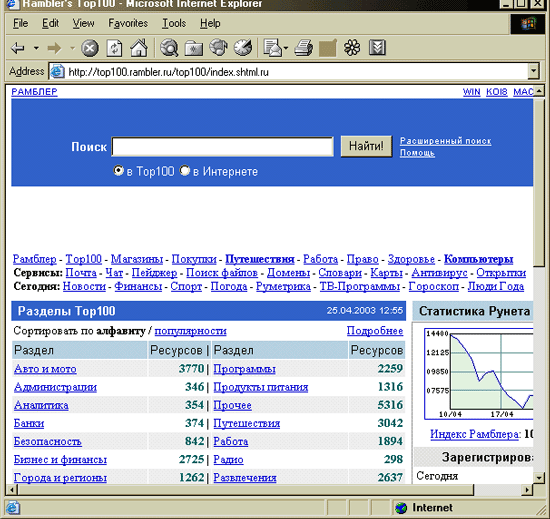
Task: Open the Расширенный поиск link
Action: pyautogui.click(x=445, y=141)
